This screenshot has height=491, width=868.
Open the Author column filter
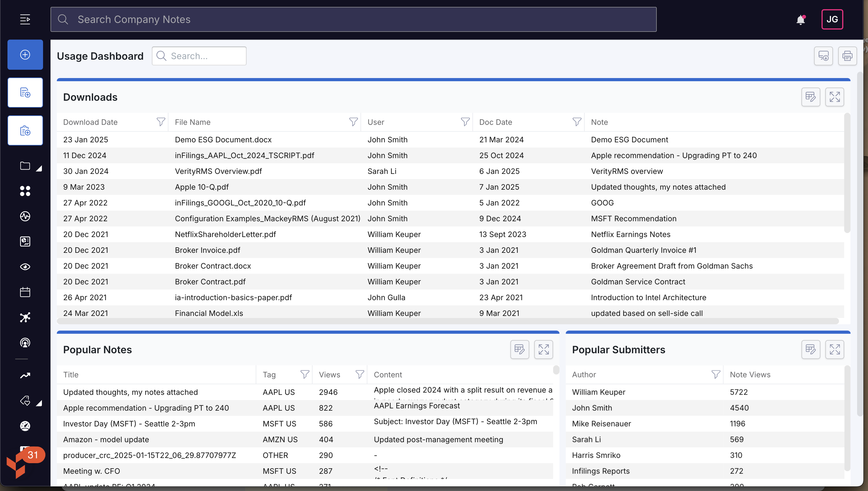pyautogui.click(x=716, y=375)
